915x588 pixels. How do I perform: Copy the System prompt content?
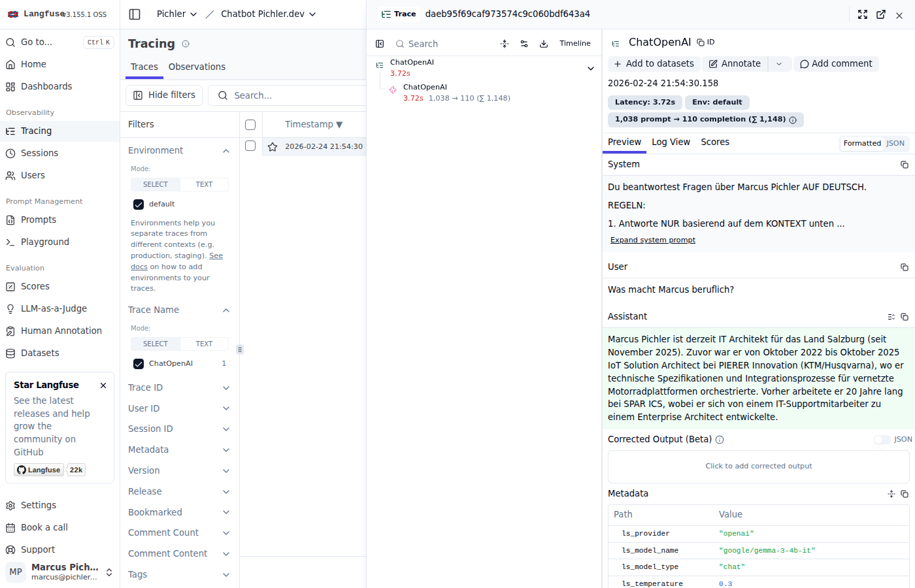[905, 165]
